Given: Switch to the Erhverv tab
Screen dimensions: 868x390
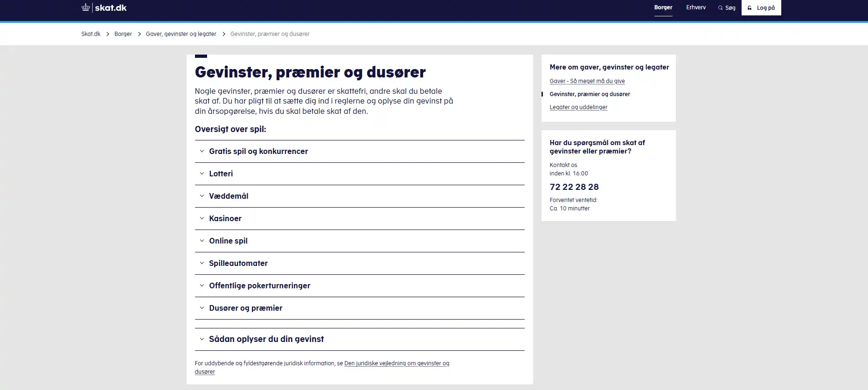Looking at the screenshot, I should pos(696,7).
